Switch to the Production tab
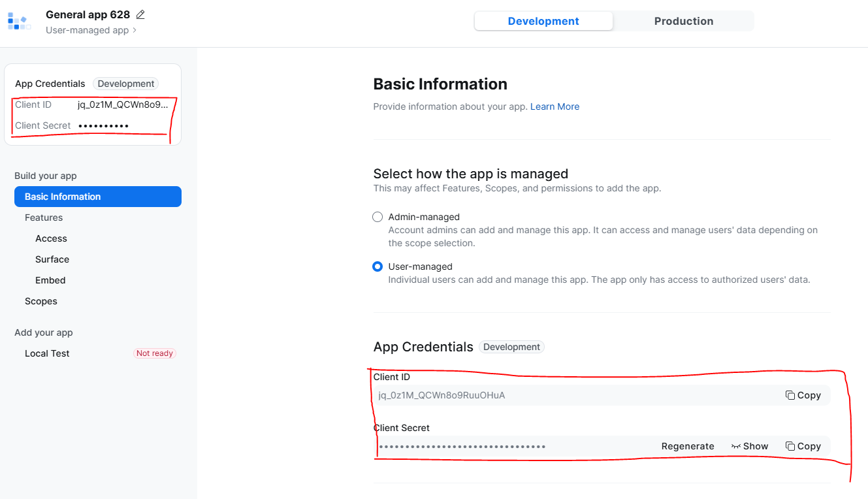 684,21
